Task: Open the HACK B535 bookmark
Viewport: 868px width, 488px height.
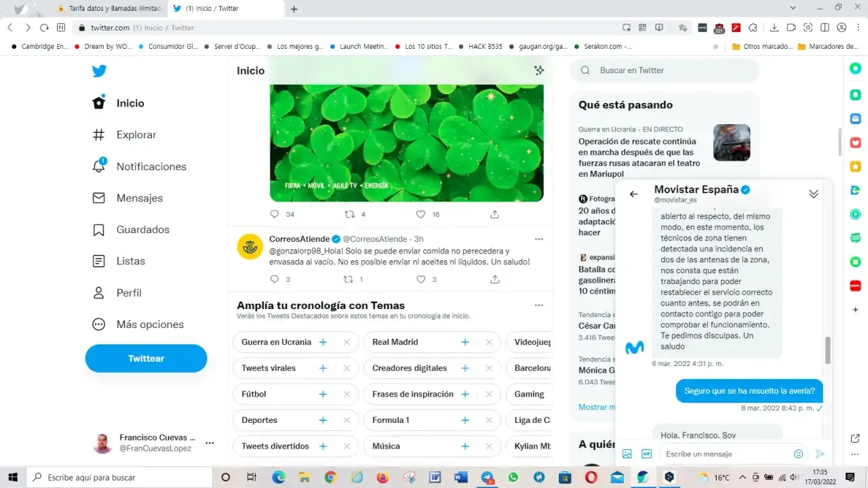Action: [480, 47]
